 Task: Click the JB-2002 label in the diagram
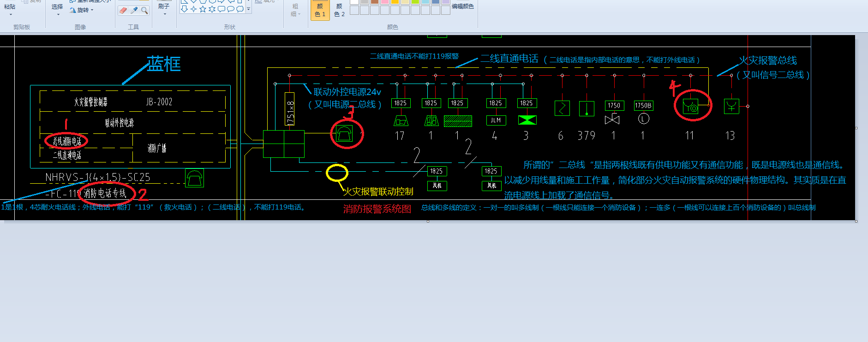[159, 102]
